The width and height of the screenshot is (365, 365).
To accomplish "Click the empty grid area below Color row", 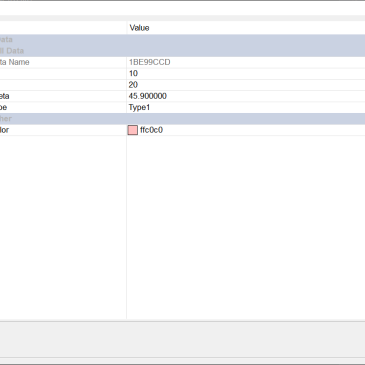I will (182, 227).
